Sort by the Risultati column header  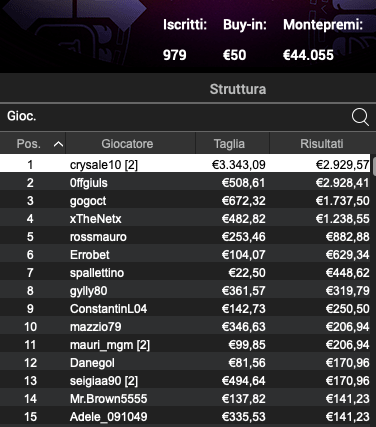click(322, 144)
